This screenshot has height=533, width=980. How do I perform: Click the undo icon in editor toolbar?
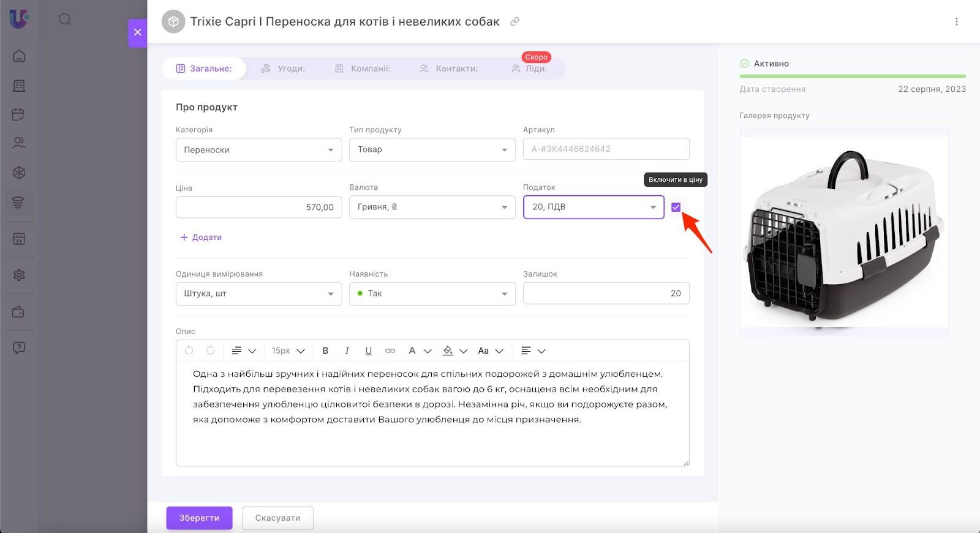click(189, 351)
